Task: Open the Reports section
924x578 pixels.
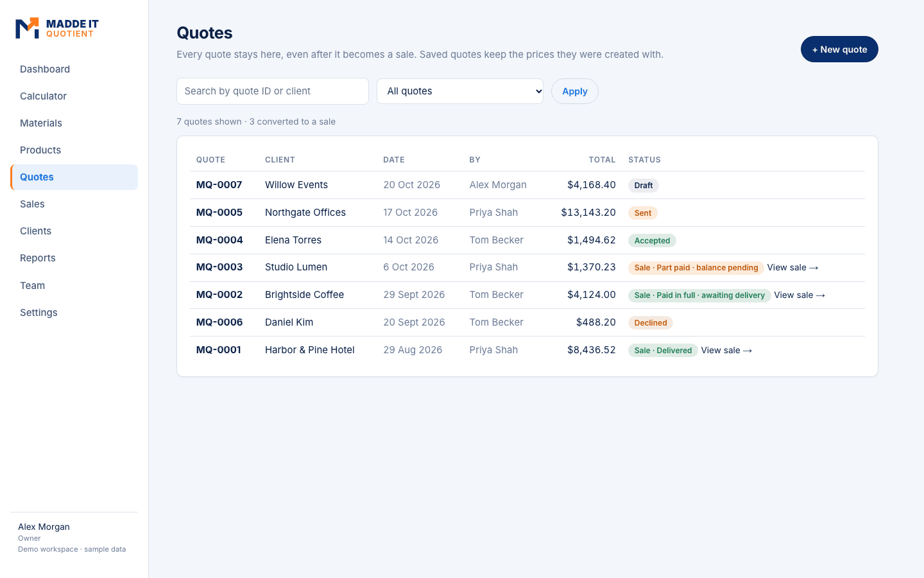Action: coord(74,258)
